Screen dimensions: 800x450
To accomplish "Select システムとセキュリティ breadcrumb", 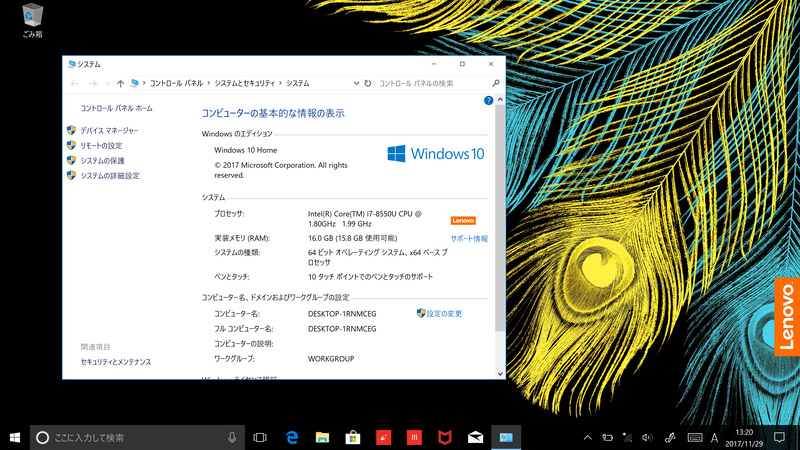I will tap(244, 83).
